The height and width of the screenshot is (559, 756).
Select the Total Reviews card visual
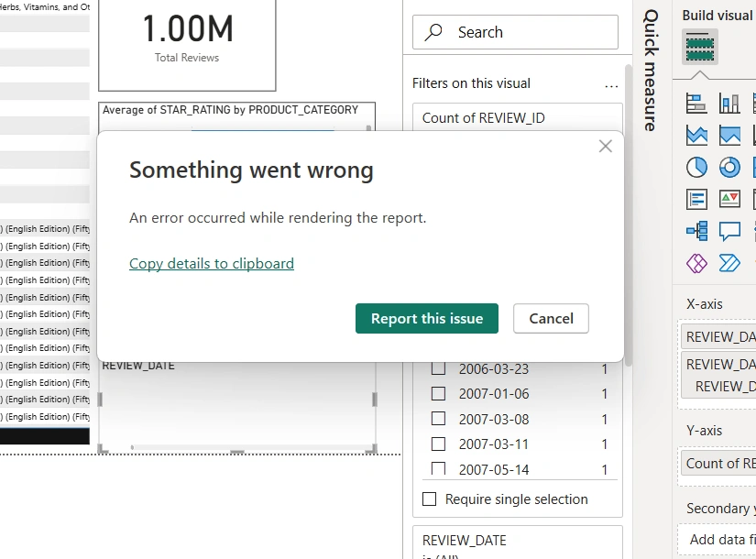[x=187, y=45]
